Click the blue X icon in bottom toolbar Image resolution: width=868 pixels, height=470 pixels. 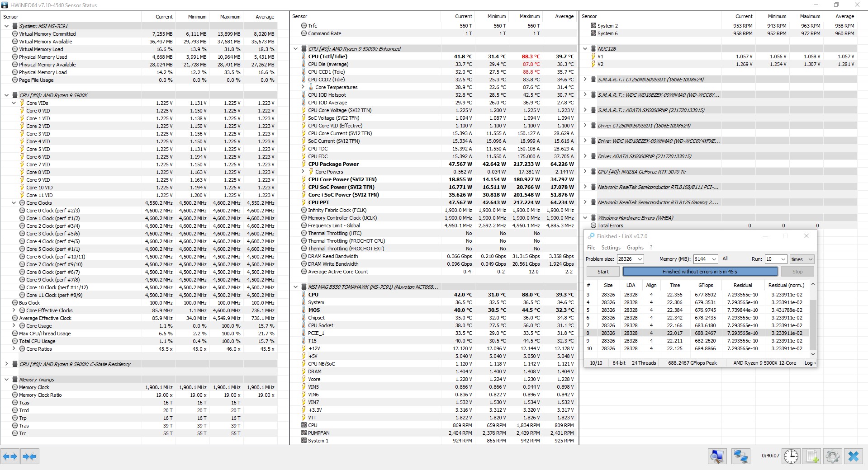(x=854, y=456)
